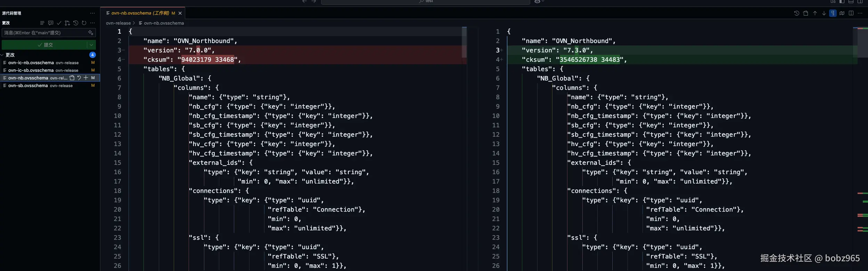Open more actions in the diff editor toolbar
This screenshot has height=271, width=868.
click(x=860, y=13)
